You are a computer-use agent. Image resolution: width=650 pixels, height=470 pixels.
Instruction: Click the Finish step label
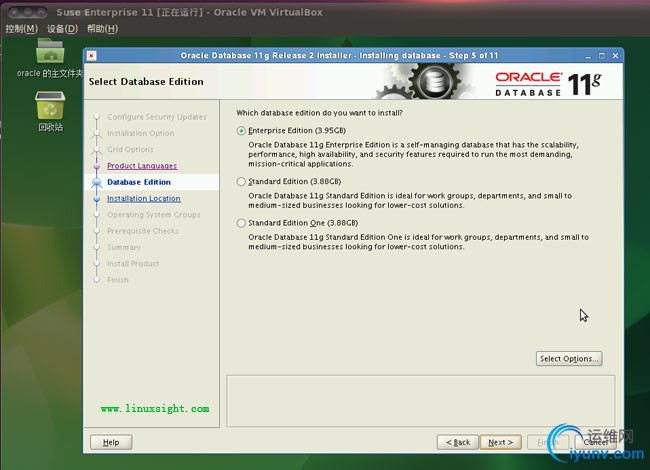(118, 280)
